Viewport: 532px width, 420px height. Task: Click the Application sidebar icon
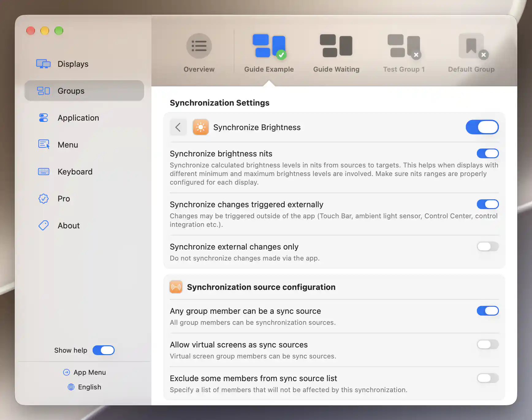coord(44,118)
